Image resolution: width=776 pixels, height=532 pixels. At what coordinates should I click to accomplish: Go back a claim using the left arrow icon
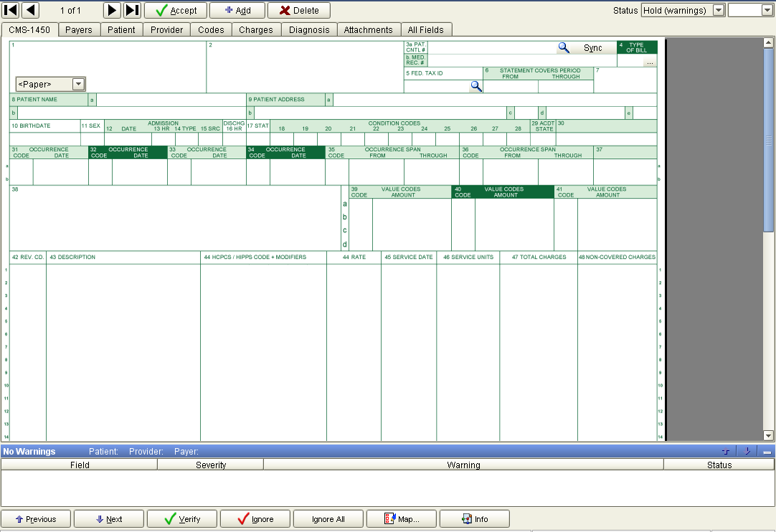point(29,10)
